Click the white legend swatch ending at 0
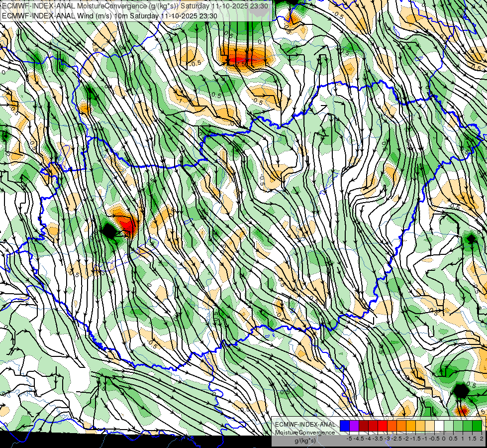 [439, 426]
